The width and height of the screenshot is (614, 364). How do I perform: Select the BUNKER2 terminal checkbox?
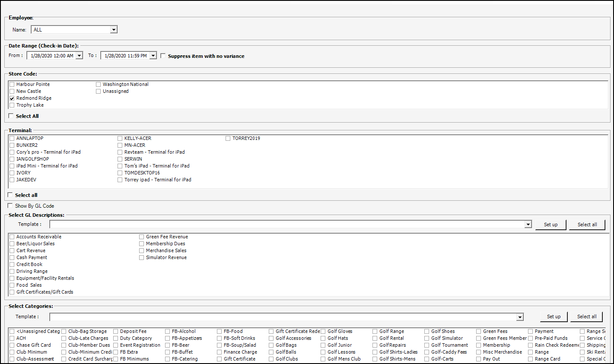12,146
